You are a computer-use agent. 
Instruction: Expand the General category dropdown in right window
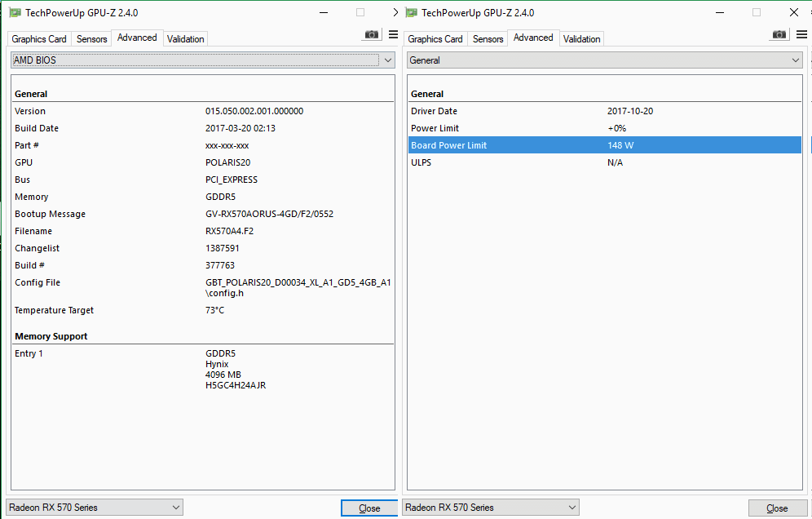605,60
